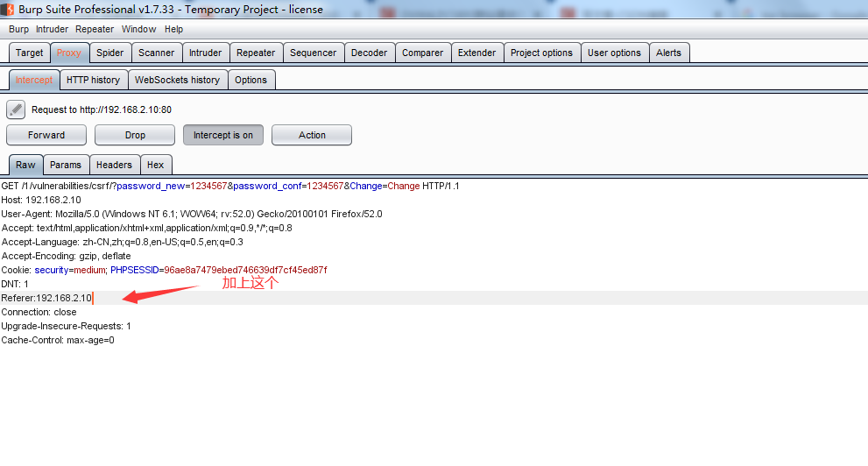Screen dimensions: 868x466
Task: Open the User options tab
Action: click(615, 53)
